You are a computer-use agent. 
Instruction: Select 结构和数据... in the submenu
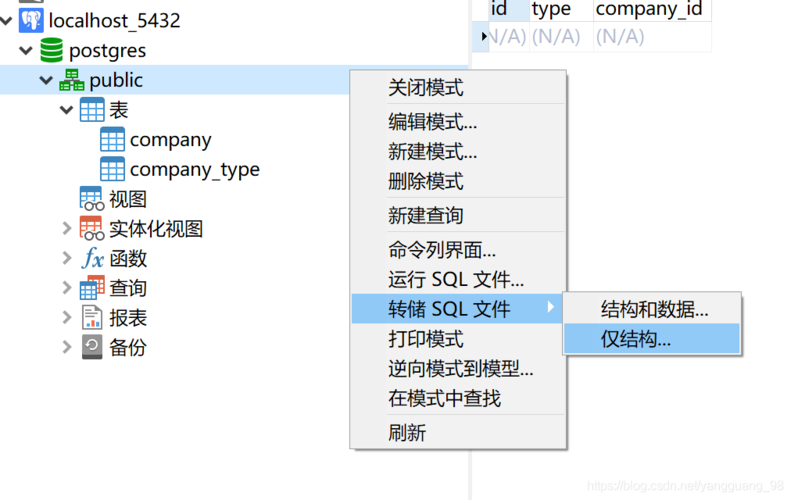tap(652, 309)
